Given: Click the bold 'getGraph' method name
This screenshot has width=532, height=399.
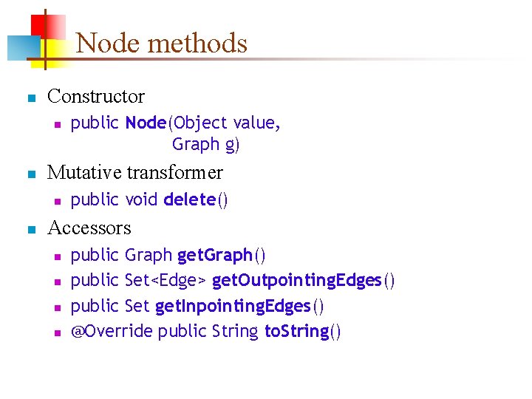Looking at the screenshot, I should (x=215, y=255).
